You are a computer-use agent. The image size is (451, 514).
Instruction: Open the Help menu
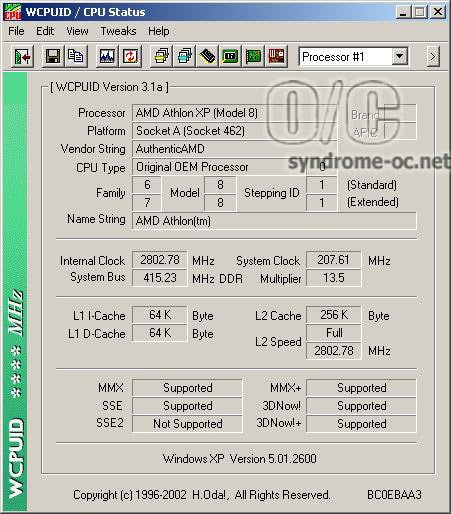(159, 31)
